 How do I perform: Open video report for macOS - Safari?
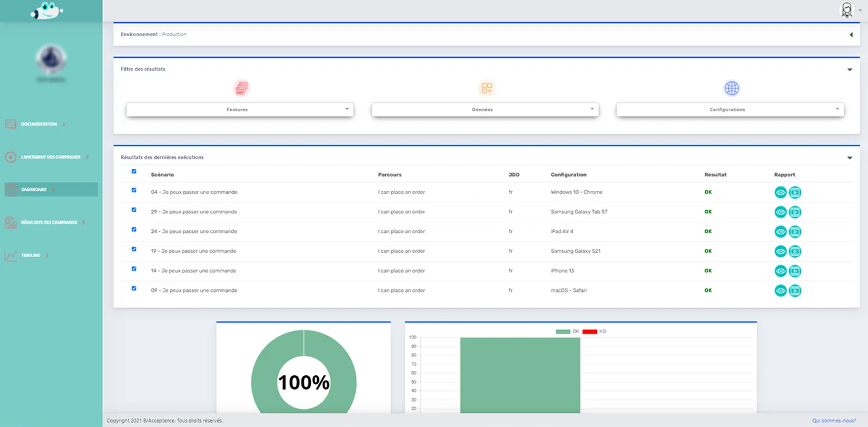click(795, 291)
